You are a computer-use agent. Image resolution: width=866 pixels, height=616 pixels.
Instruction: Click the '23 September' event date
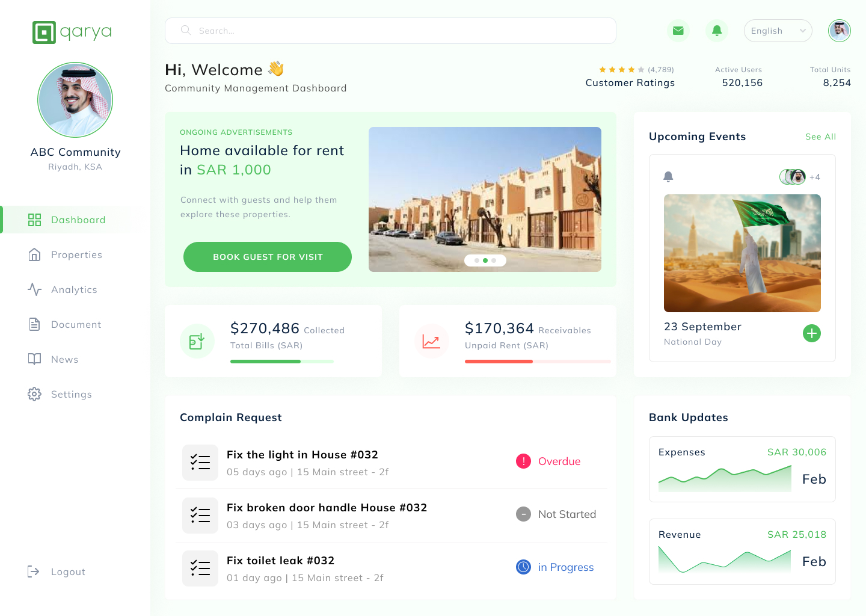click(702, 327)
